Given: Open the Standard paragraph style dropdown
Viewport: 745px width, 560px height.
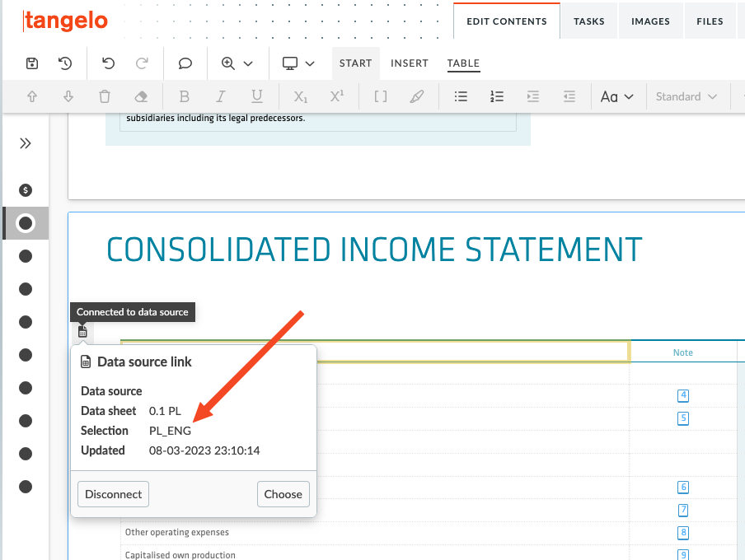Looking at the screenshot, I should point(686,96).
